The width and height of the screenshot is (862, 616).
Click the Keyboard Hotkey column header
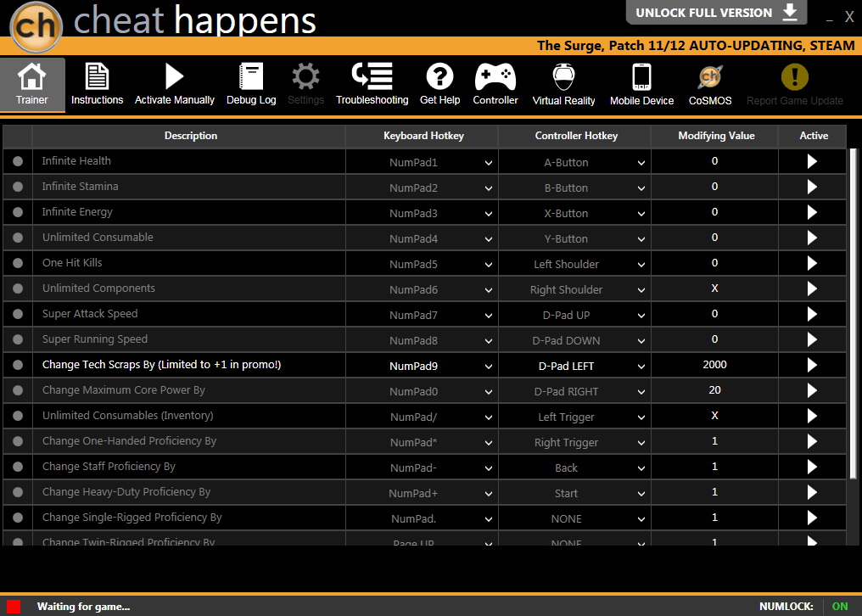[x=423, y=136]
